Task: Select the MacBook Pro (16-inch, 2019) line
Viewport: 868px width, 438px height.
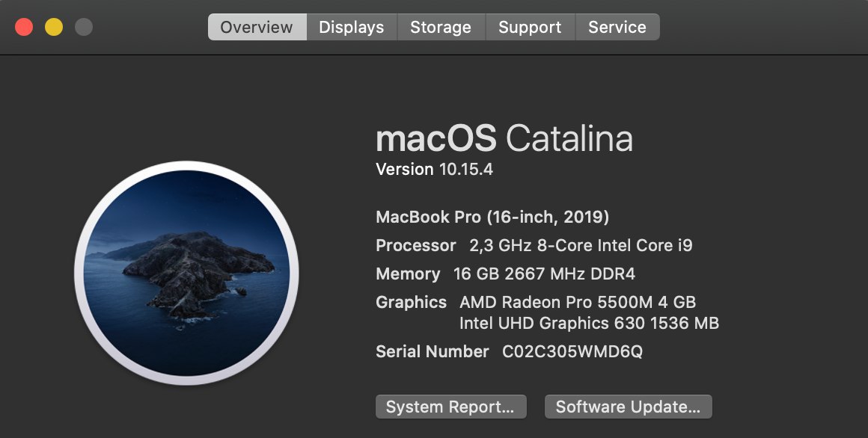Action: click(492, 217)
